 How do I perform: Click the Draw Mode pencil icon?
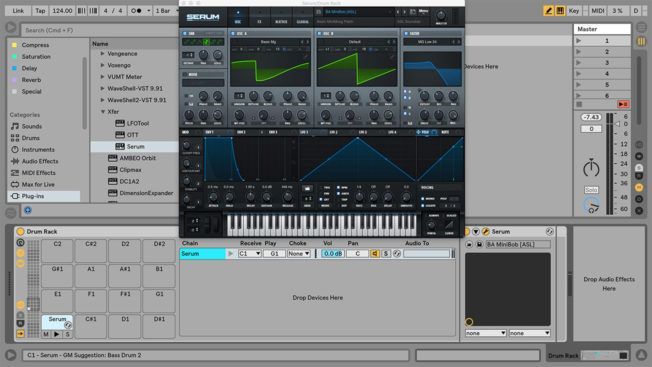coord(548,11)
